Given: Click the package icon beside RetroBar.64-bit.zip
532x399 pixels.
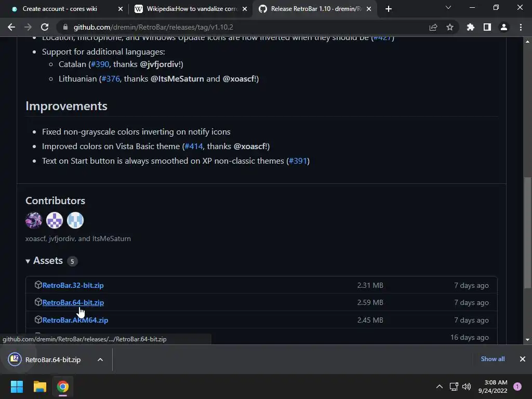Looking at the screenshot, I should 38,302.
